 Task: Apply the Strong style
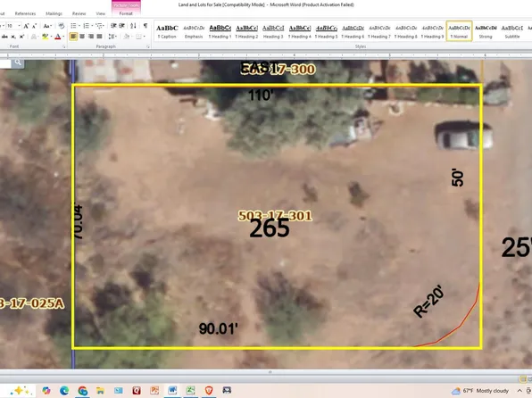486,31
